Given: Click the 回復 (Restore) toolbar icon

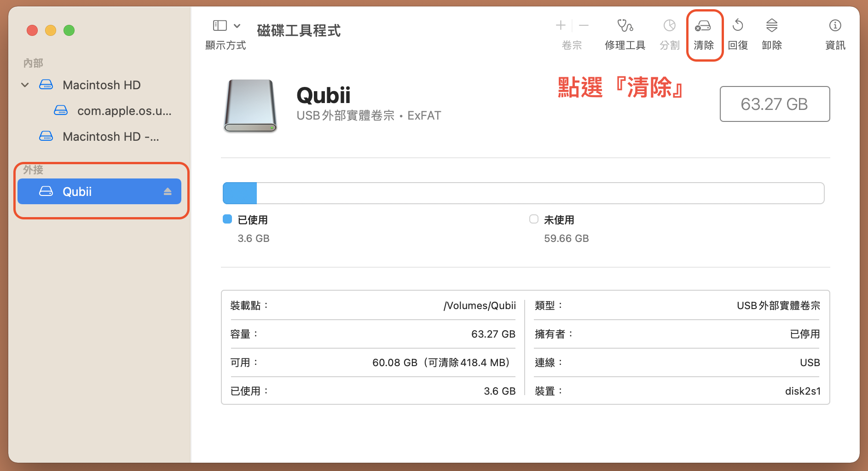Looking at the screenshot, I should pos(738,26).
